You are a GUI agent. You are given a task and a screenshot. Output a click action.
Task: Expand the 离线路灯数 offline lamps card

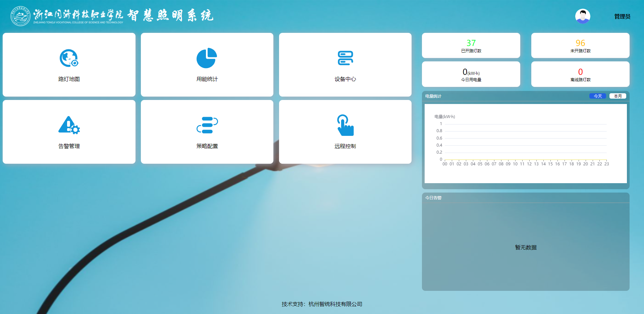[x=580, y=74]
